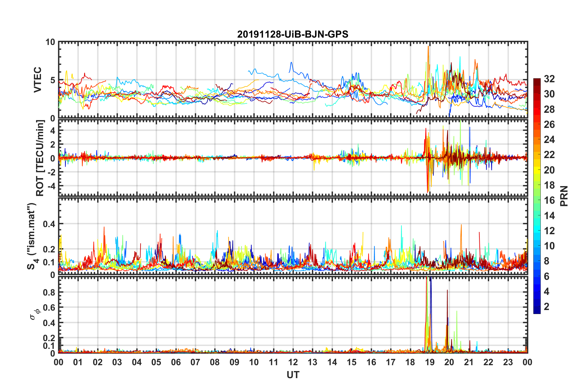The width and height of the screenshot is (586, 392).
Task: Click the sigma phi axis label
Action: 35,315
